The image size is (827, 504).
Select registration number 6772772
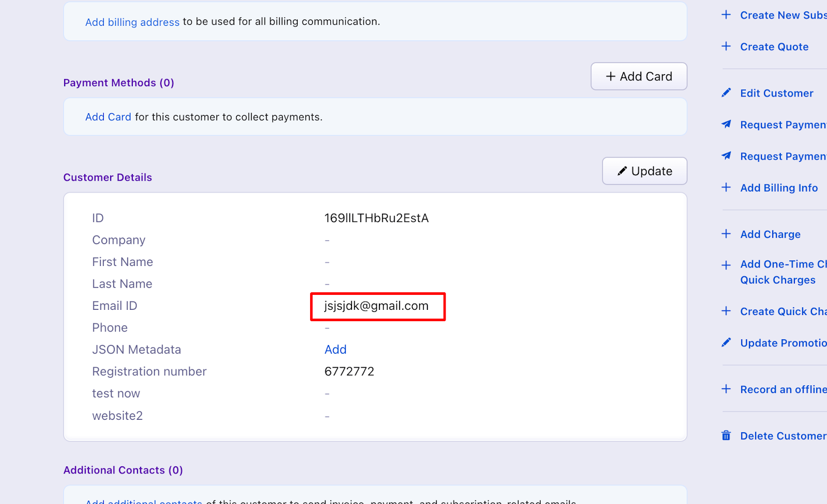[x=349, y=371]
